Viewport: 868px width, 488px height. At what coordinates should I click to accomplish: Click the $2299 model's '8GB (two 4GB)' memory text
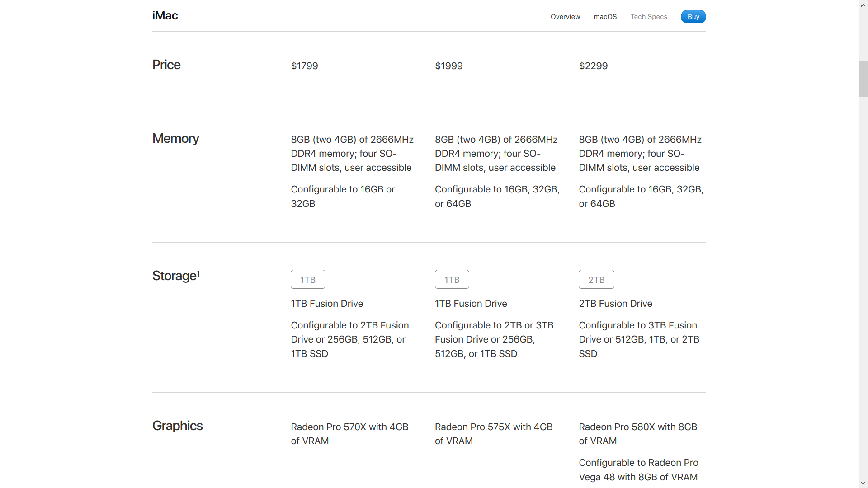point(640,154)
